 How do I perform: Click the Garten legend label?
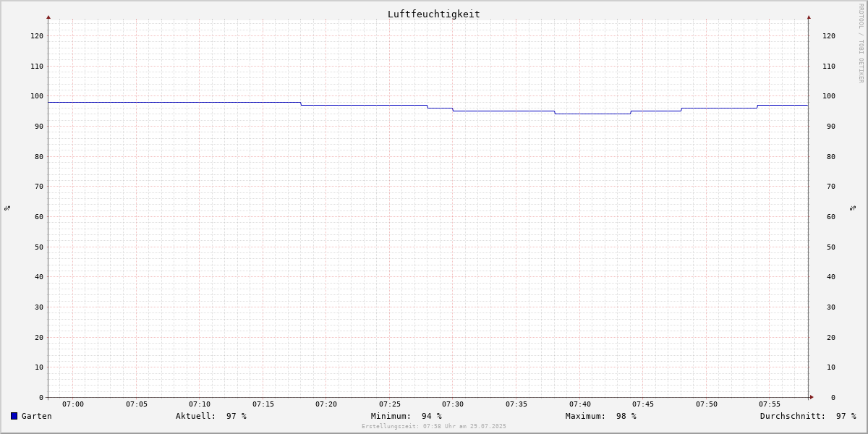[x=37, y=416]
